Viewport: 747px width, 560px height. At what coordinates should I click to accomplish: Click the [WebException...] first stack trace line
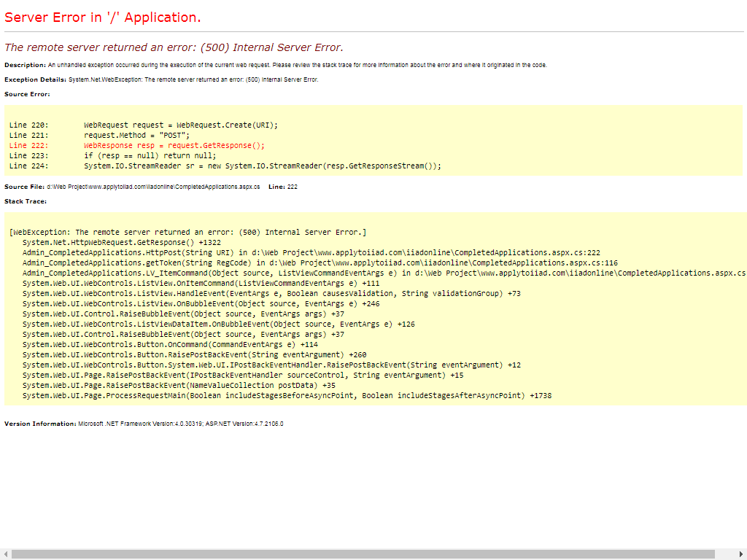click(x=187, y=232)
